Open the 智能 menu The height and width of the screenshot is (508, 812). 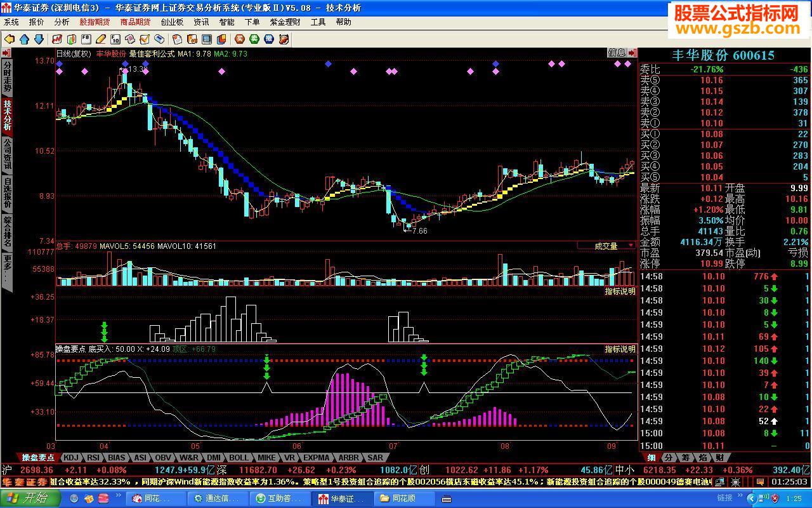click(x=226, y=22)
